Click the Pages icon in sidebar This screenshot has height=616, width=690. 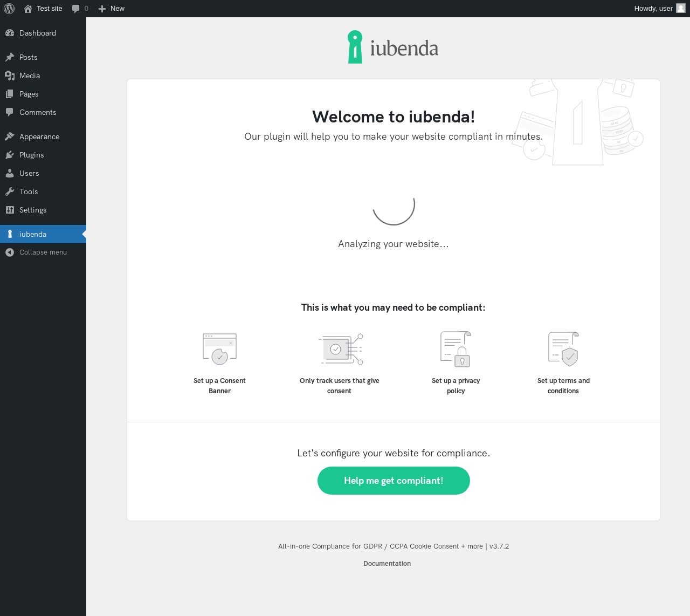pos(10,94)
